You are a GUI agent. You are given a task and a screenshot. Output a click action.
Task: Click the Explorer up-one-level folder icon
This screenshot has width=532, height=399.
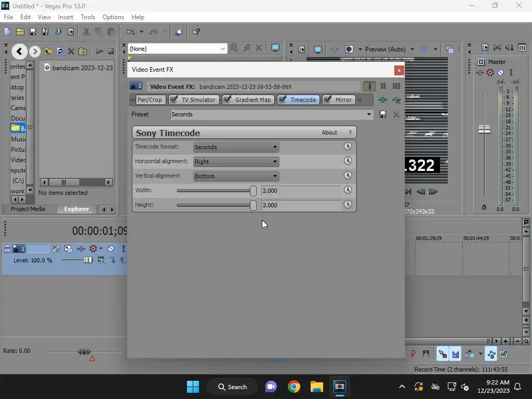click(48, 51)
